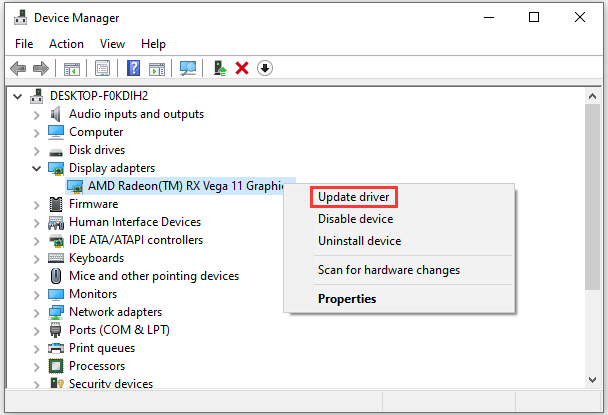
Task: Click the Processors chip icon
Action: point(56,366)
